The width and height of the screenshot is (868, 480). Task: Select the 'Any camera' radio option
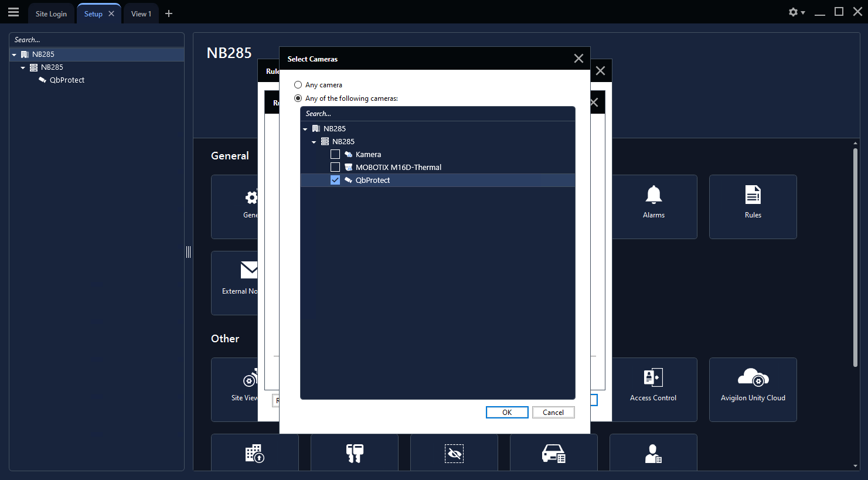pos(298,85)
